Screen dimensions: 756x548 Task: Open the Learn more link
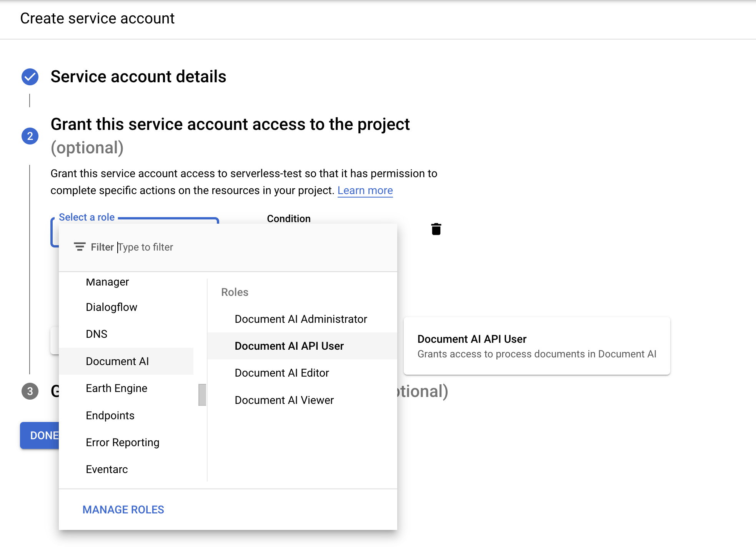coord(365,190)
